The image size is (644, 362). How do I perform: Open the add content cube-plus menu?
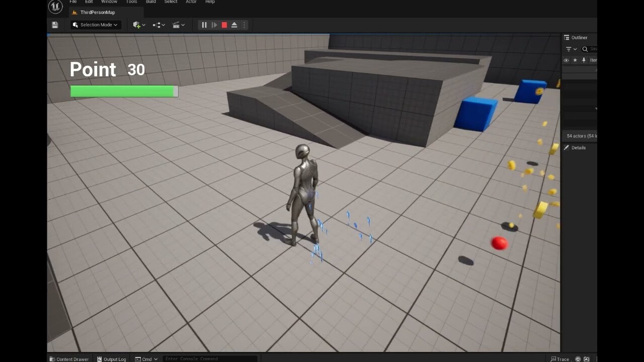139,25
